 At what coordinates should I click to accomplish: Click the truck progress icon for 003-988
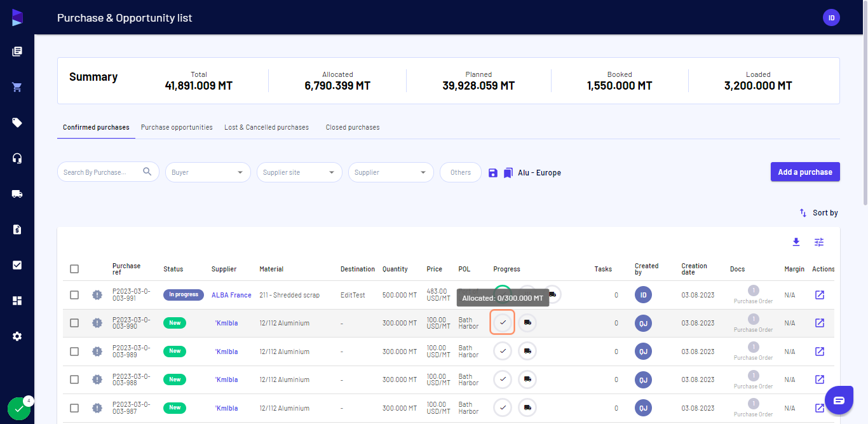pos(527,380)
